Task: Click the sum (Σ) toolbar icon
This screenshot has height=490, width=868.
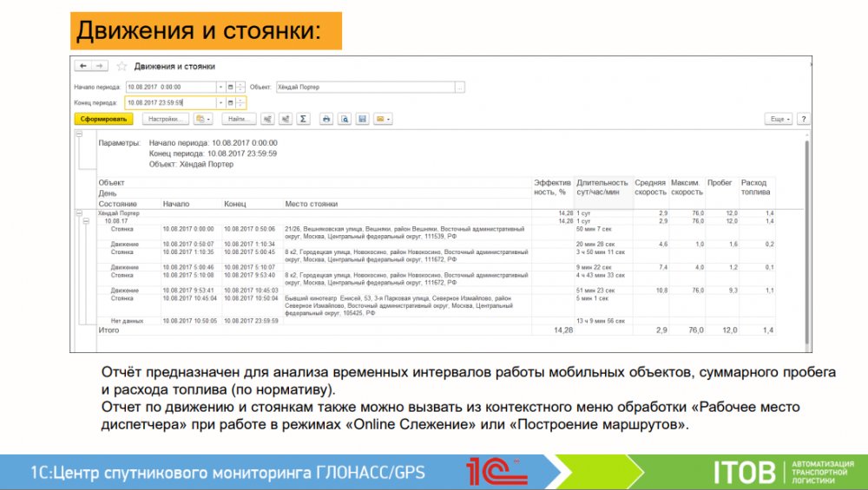Action: point(303,119)
